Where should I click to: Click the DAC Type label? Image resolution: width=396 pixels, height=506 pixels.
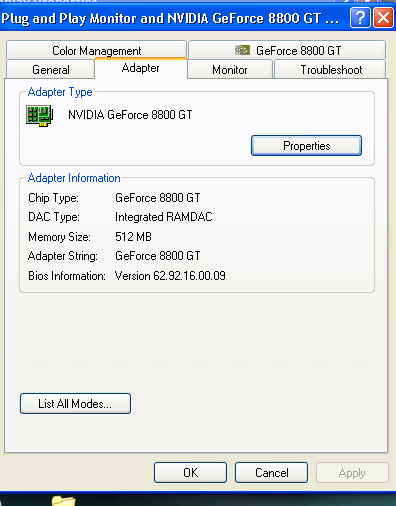54,217
